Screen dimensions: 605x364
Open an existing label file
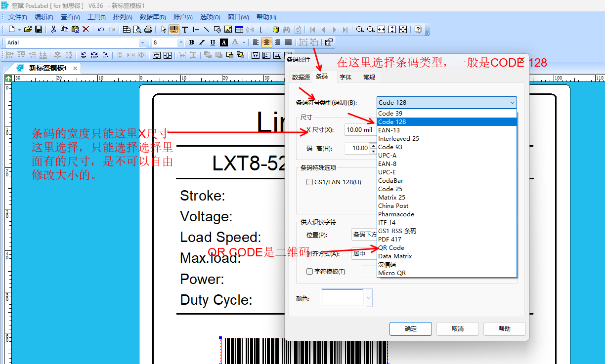point(28,30)
